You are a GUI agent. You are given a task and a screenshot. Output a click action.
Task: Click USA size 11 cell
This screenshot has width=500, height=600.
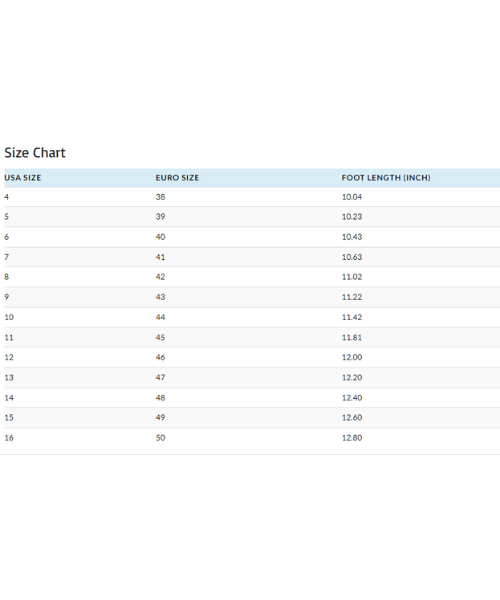tap(9, 338)
